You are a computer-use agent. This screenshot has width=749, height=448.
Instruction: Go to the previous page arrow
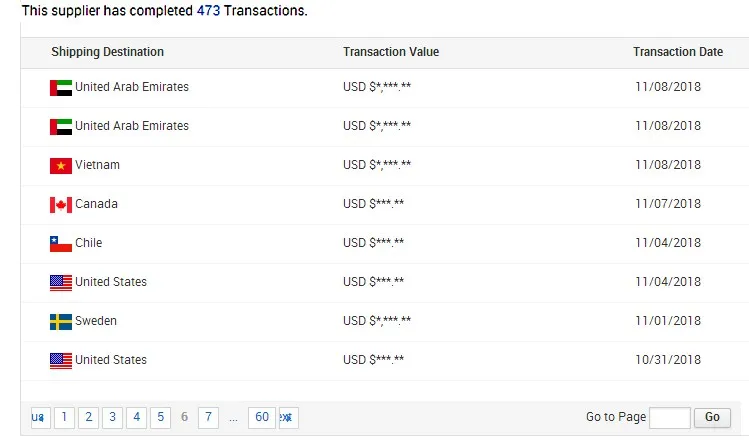(x=39, y=417)
